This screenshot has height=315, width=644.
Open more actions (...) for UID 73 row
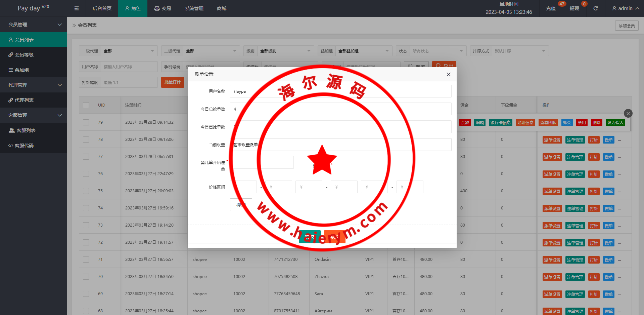coord(619,226)
